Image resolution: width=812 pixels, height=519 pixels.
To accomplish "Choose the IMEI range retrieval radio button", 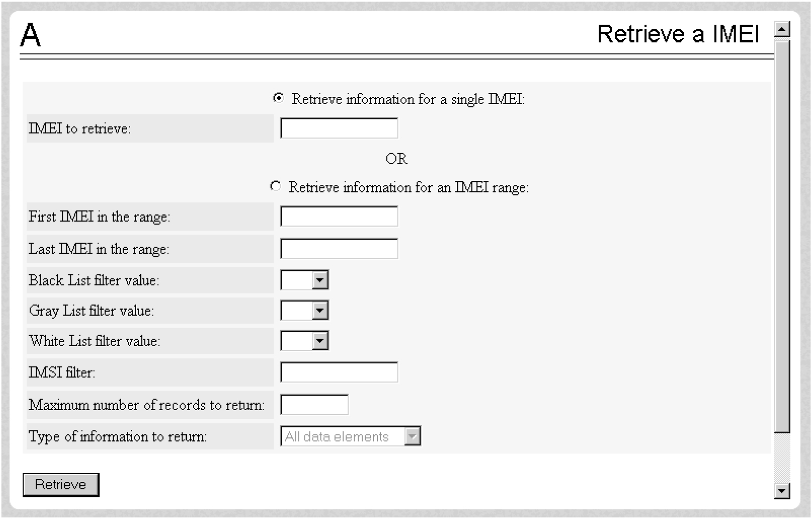I will (x=275, y=186).
